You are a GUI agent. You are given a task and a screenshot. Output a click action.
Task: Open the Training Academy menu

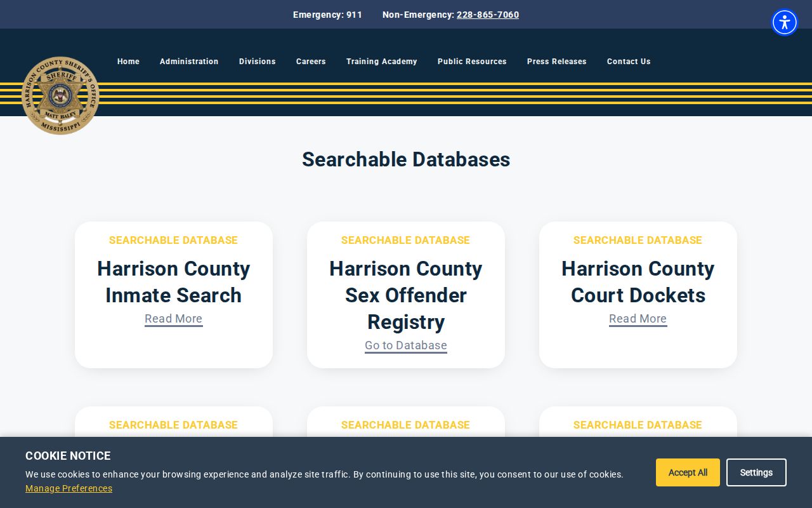[382, 62]
